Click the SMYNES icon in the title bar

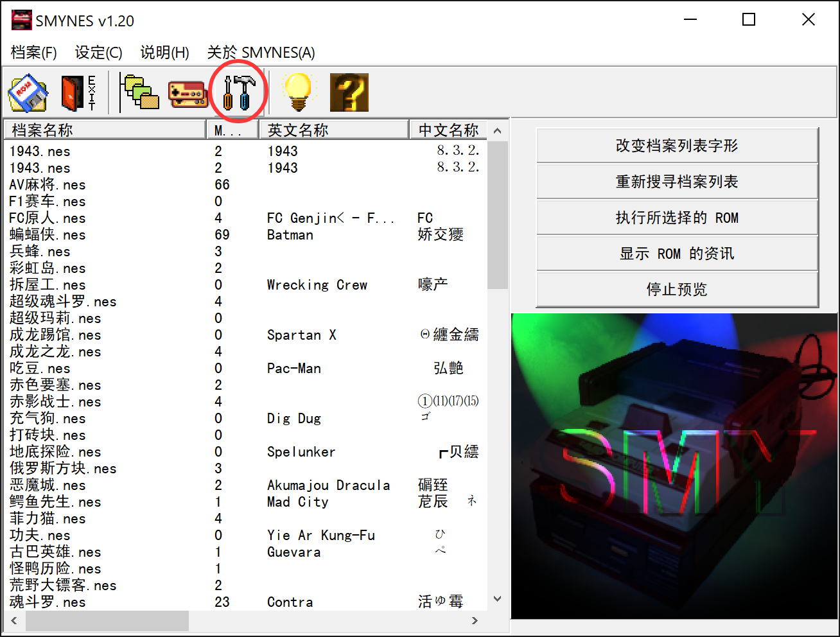pyautogui.click(x=21, y=20)
